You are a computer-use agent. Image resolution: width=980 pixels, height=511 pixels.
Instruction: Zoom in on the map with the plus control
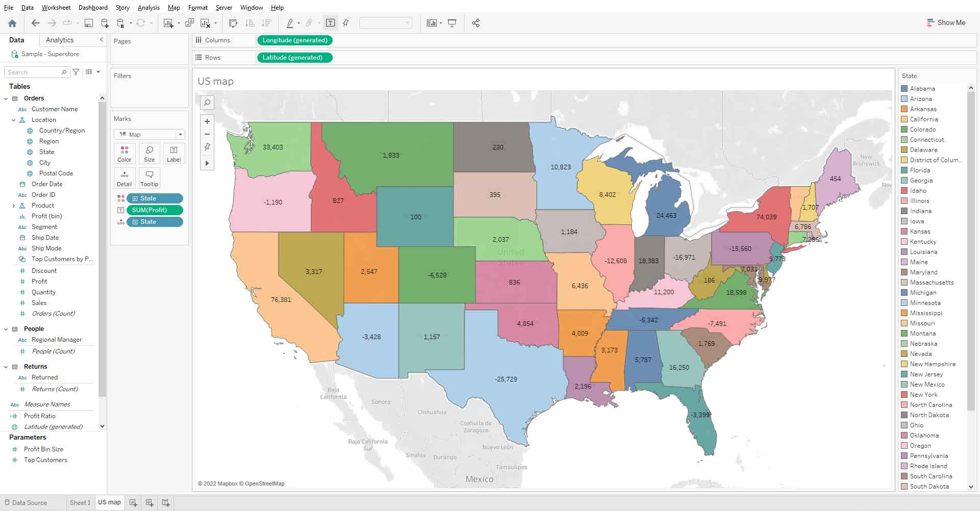coord(207,121)
